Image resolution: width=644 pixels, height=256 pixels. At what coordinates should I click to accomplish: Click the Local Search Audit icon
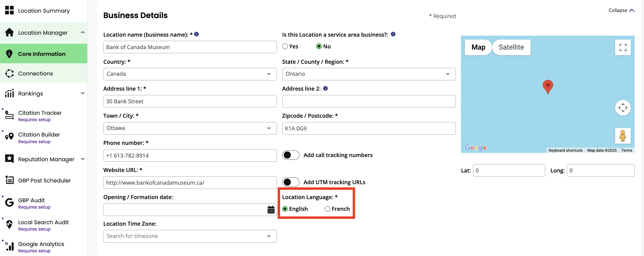pos(10,224)
